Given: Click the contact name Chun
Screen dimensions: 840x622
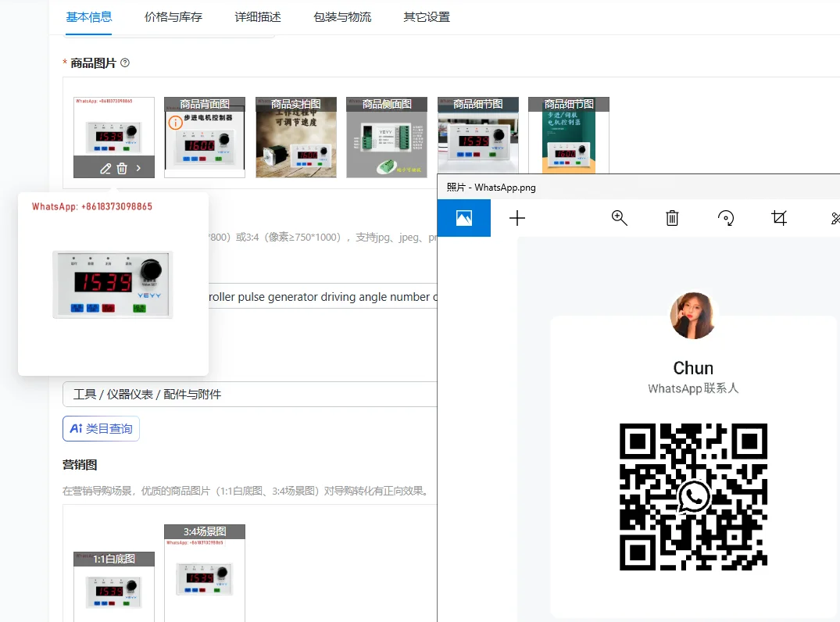Looking at the screenshot, I should tap(693, 368).
